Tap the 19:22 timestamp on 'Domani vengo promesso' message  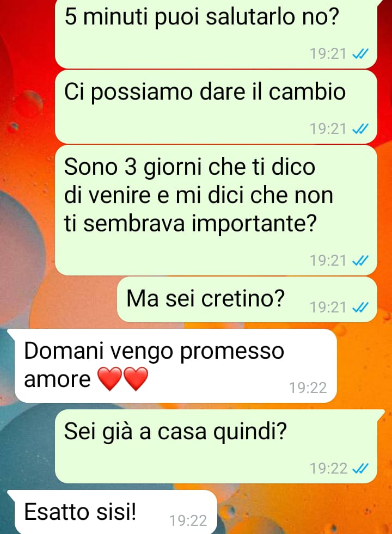(x=308, y=388)
